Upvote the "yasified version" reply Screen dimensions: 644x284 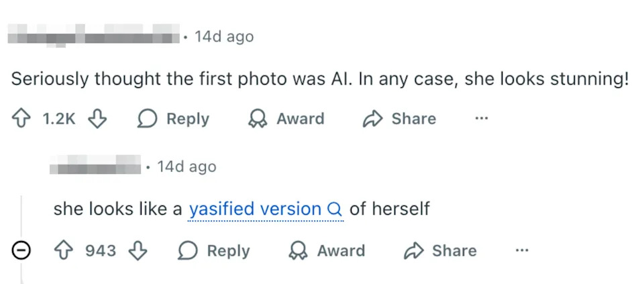(x=62, y=251)
